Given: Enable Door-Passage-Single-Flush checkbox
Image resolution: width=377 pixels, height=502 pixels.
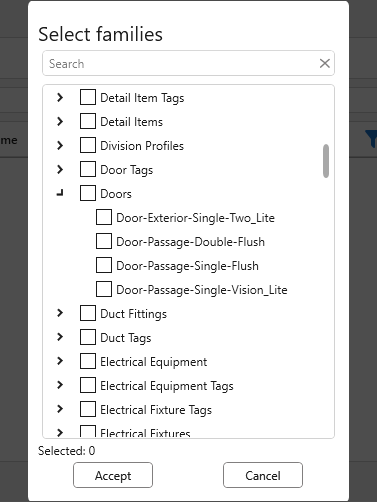Looking at the screenshot, I should [x=104, y=265].
